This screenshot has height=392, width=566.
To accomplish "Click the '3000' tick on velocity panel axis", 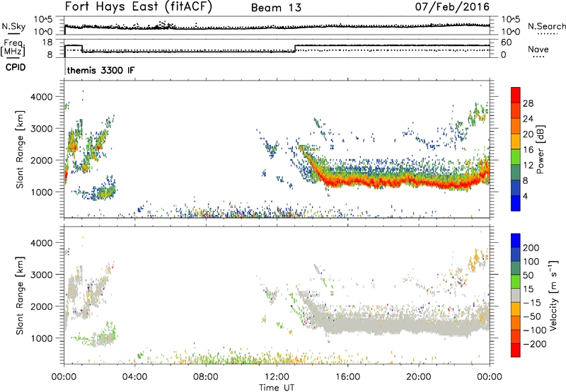I will 41,275.
